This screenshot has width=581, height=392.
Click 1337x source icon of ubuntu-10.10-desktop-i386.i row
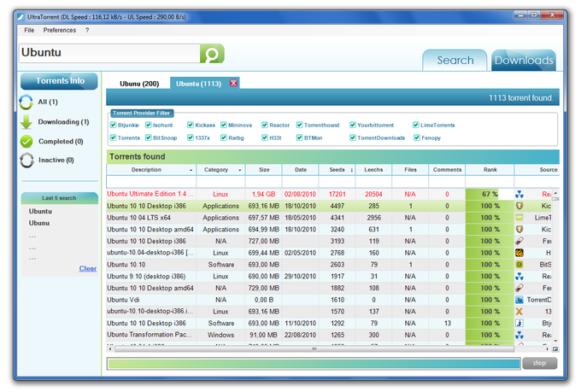pos(519,312)
